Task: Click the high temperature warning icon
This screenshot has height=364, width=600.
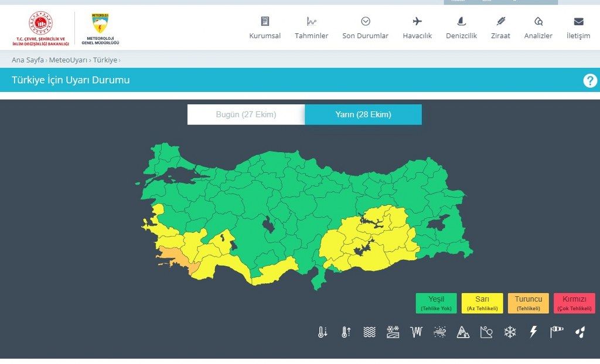Action: pyautogui.click(x=346, y=332)
